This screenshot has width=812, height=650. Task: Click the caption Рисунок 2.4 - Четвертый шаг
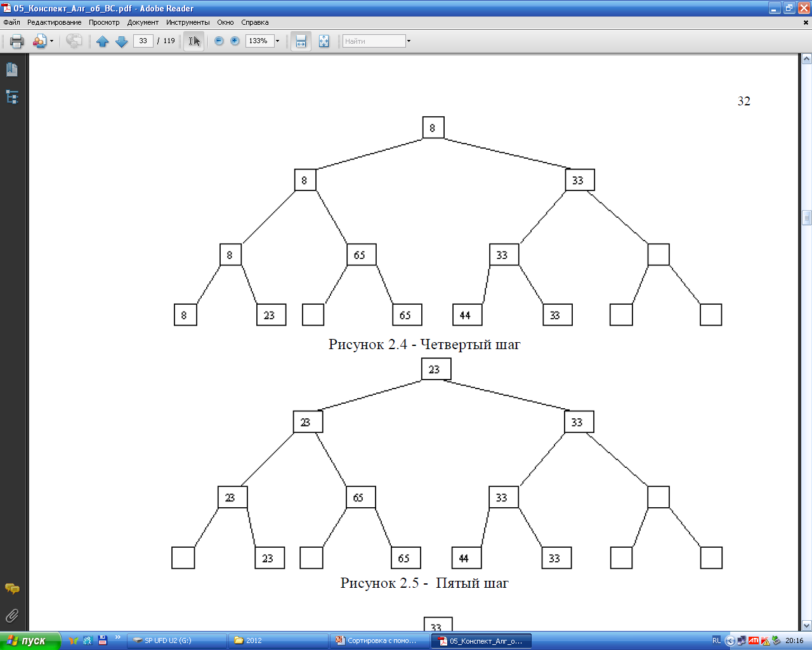[424, 345]
